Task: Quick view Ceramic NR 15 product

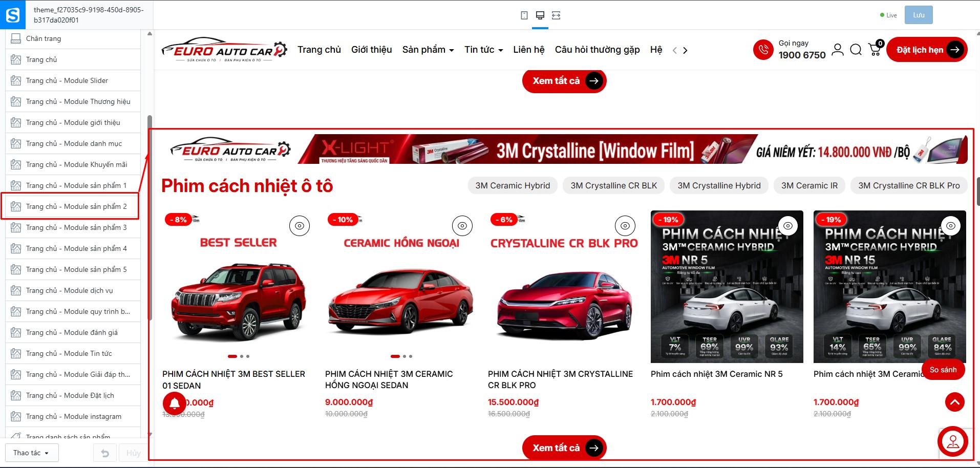Action: (x=951, y=226)
